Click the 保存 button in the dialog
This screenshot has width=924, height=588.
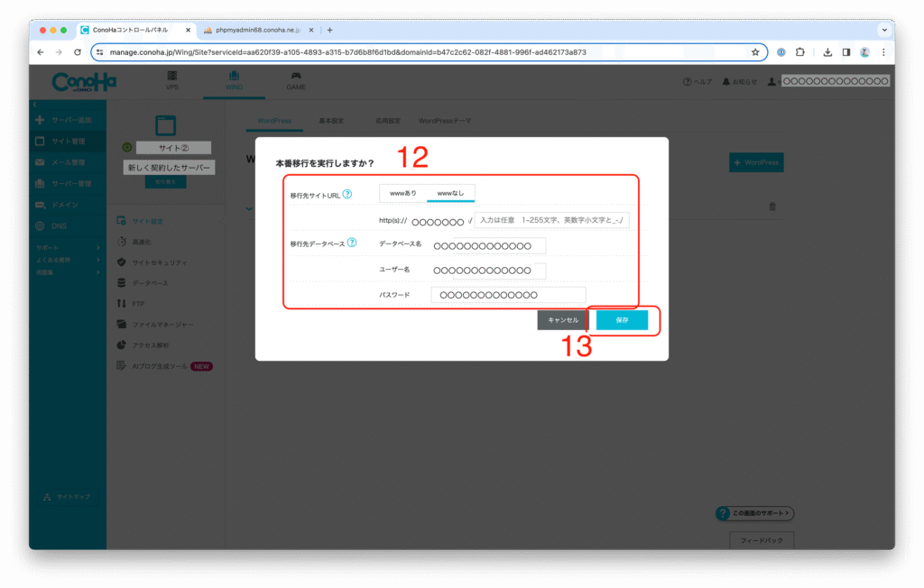coord(623,320)
